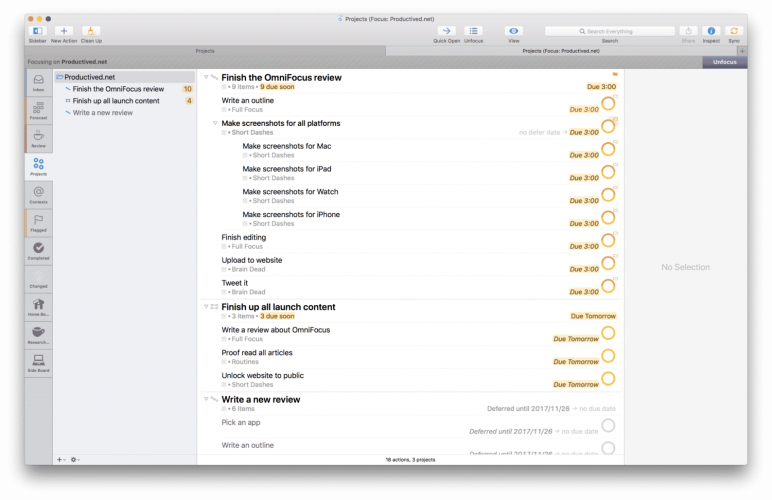Click the plus add button below sidebar
Viewport: 772px width, 500px height.
[61, 460]
